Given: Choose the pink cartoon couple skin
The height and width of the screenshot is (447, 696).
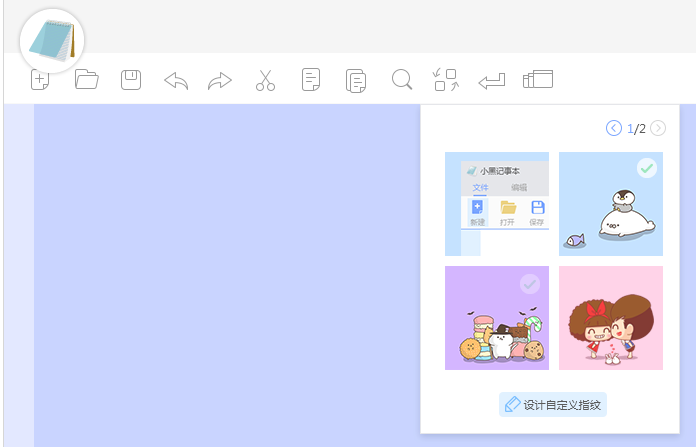Looking at the screenshot, I should coord(610,318).
